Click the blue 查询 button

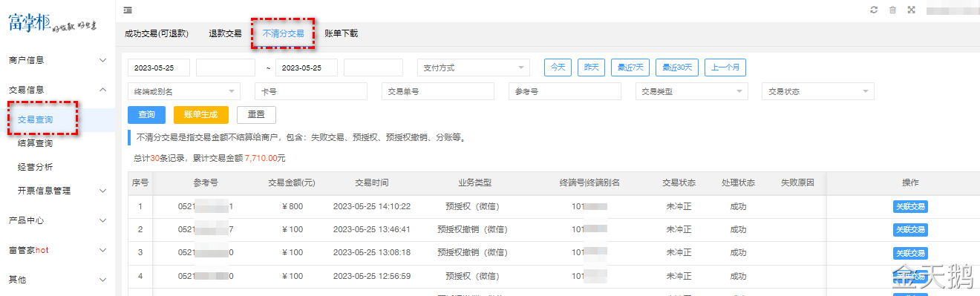coord(146,114)
